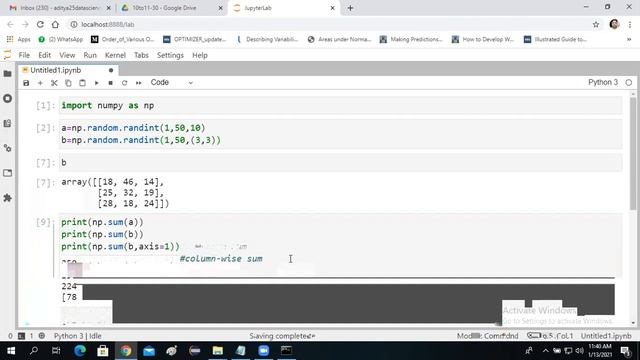Open a new browser tab
Screen dimensions: 640x360
350,8
